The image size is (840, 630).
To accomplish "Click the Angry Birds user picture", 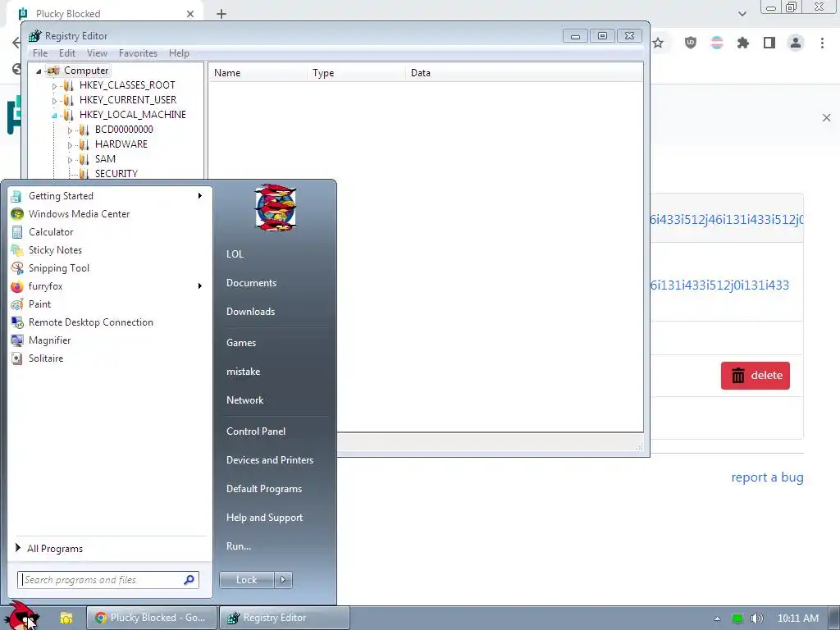I will [276, 208].
